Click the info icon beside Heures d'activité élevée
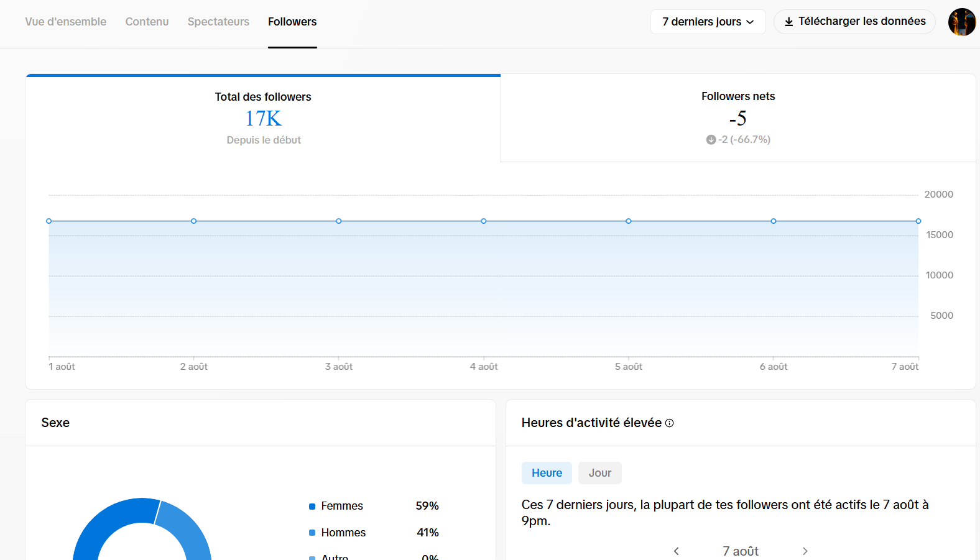This screenshot has height=560, width=980. point(670,423)
